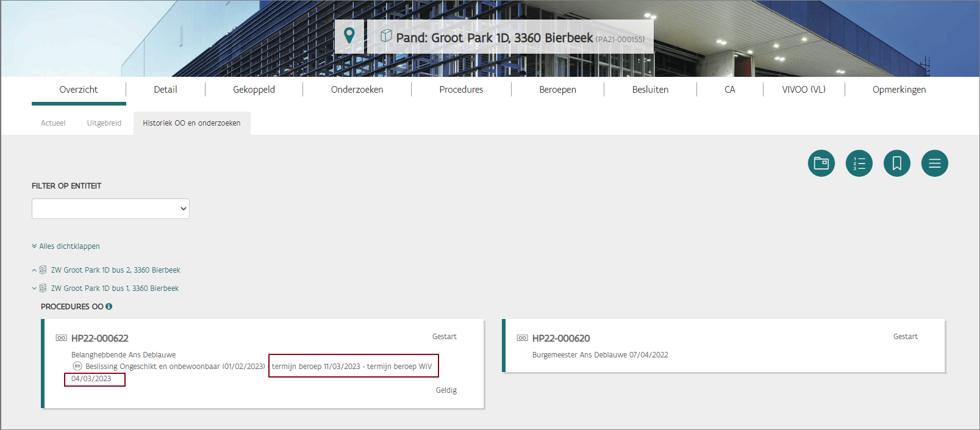Screen dimensions: 980x430
Task: Select the Uitgebreid sub-tab
Action: [x=104, y=123]
